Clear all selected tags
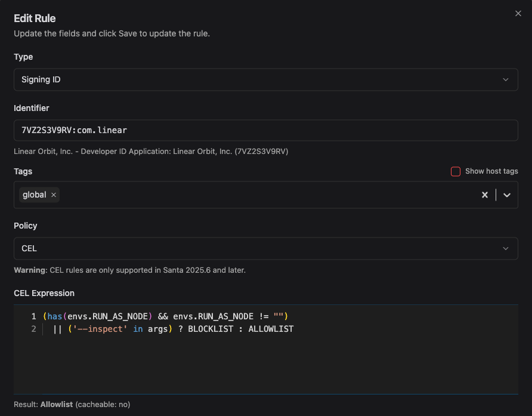532x416 pixels. (485, 195)
